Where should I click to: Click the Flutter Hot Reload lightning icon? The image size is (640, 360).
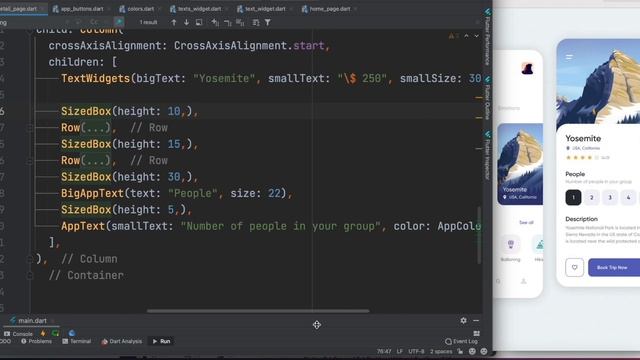click(43, 333)
